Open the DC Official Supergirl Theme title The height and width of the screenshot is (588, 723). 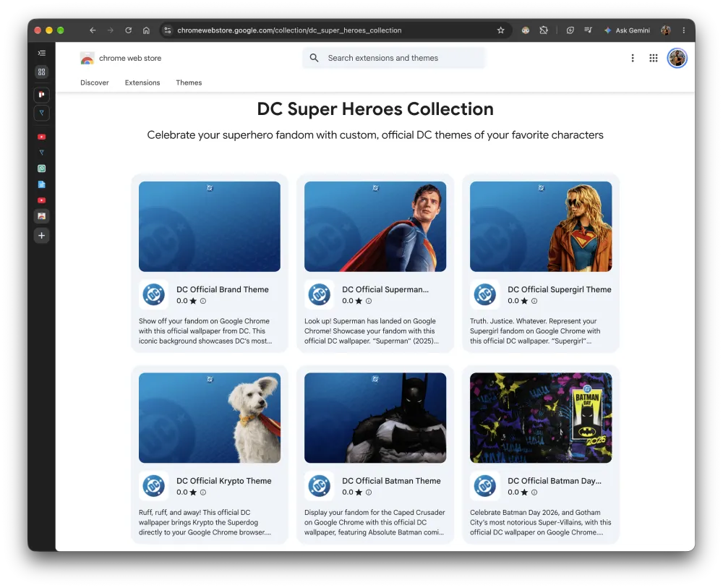[560, 289]
